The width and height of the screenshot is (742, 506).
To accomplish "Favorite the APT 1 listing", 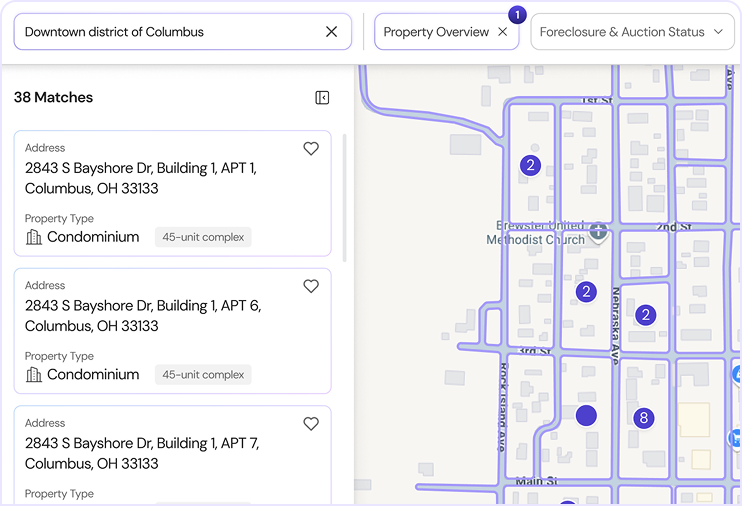I will point(311,149).
